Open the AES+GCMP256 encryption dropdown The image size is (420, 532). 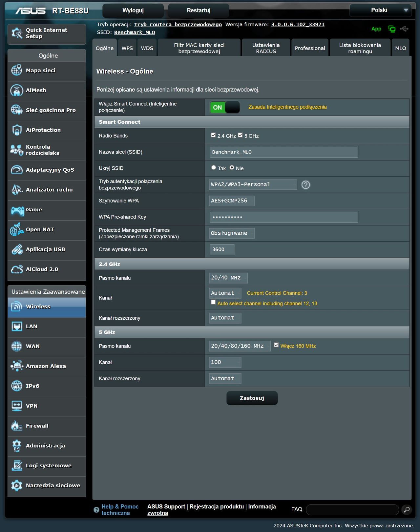(232, 201)
